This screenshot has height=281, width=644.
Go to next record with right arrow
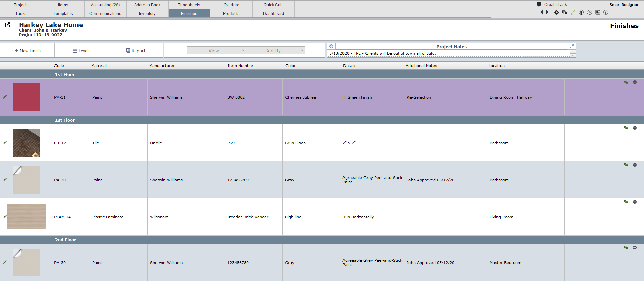pyautogui.click(x=547, y=12)
